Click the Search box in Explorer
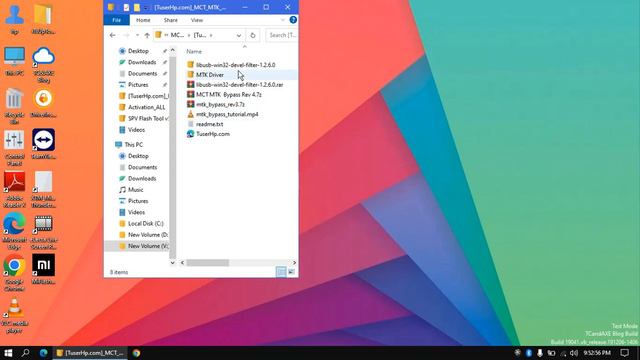The width and height of the screenshot is (640, 360). (x=282, y=36)
